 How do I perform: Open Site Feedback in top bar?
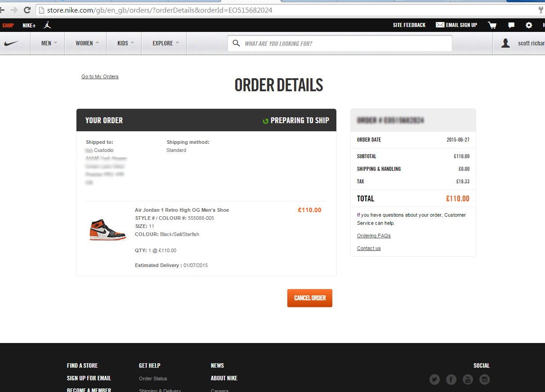click(x=409, y=25)
